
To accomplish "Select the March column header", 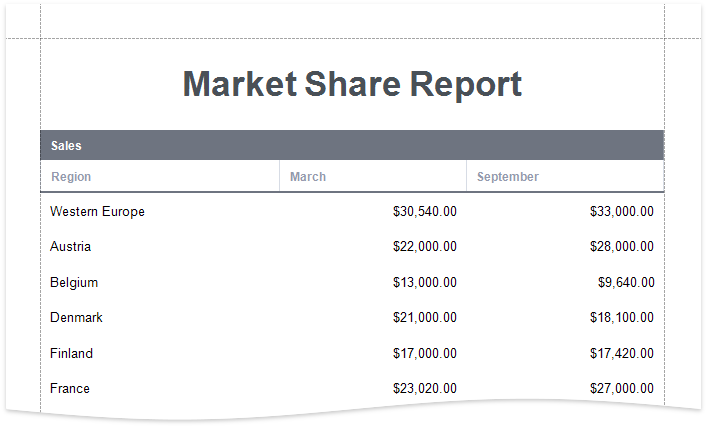I will 308,177.
